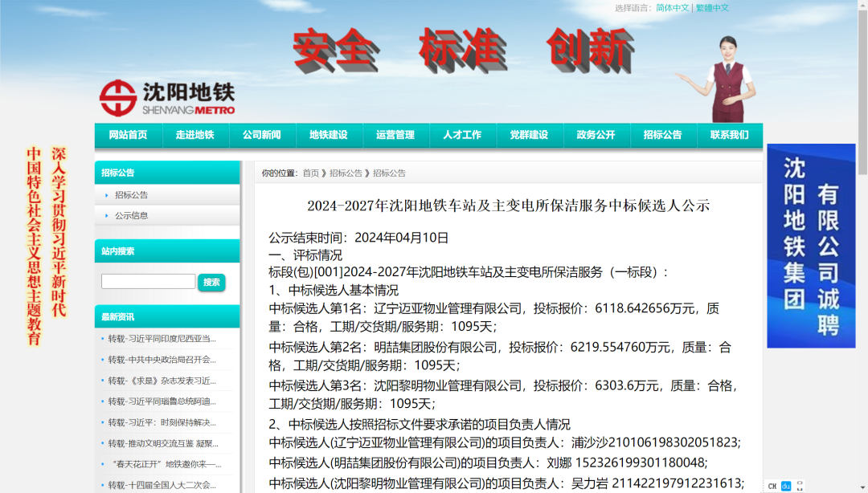Open the 地铁建设 nav menu
868x493 pixels.
pyautogui.click(x=328, y=135)
